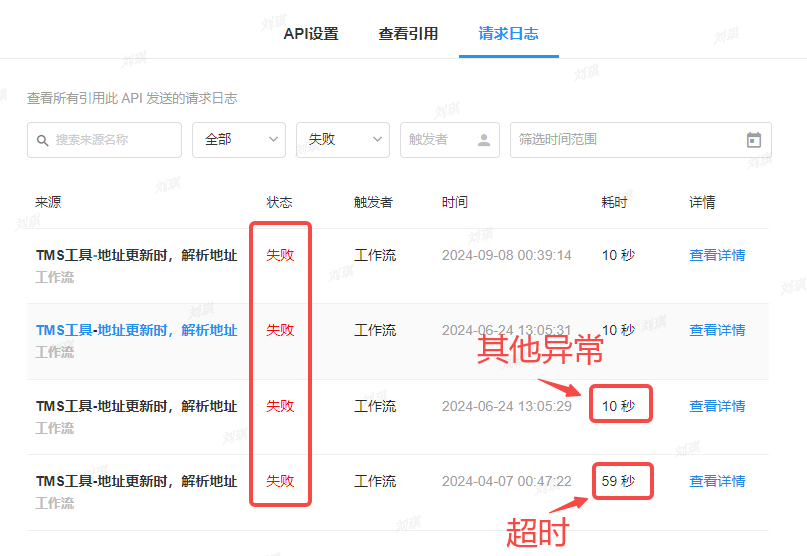Viewport: 807px width, 556px height.
Task: Switch to the API设置 tab
Action: pos(311,34)
